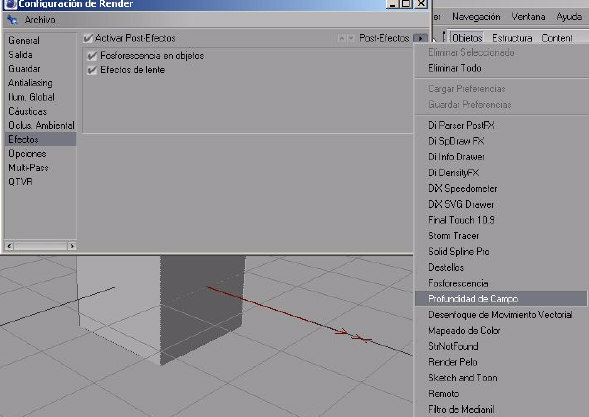Open the Opciones settings page
The image size is (589, 417).
pyautogui.click(x=27, y=153)
